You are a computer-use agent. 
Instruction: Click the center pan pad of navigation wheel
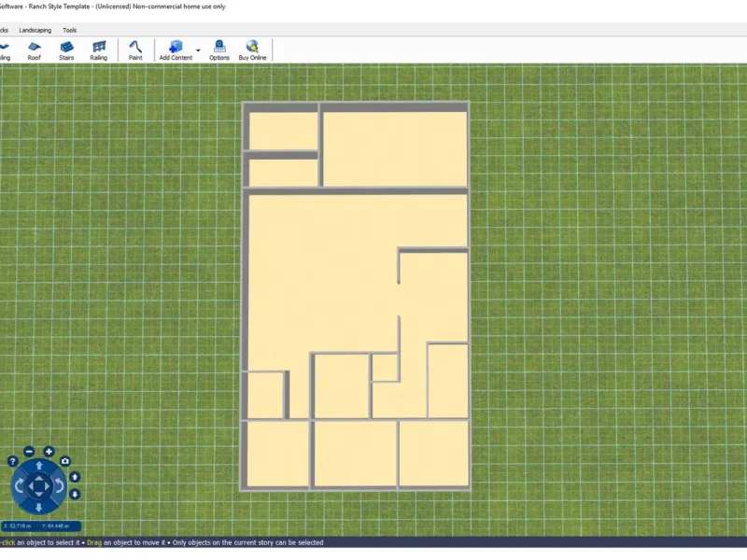[x=39, y=486]
